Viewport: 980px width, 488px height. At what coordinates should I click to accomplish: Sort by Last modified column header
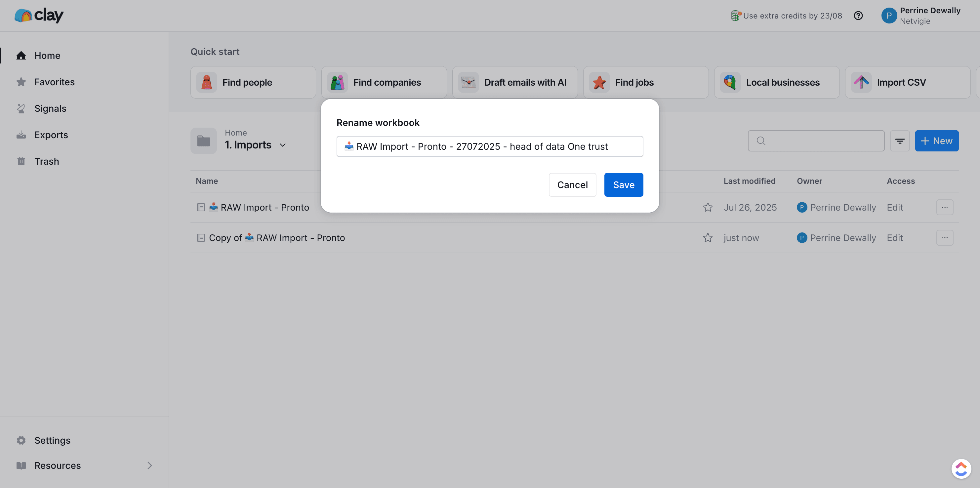tap(749, 181)
